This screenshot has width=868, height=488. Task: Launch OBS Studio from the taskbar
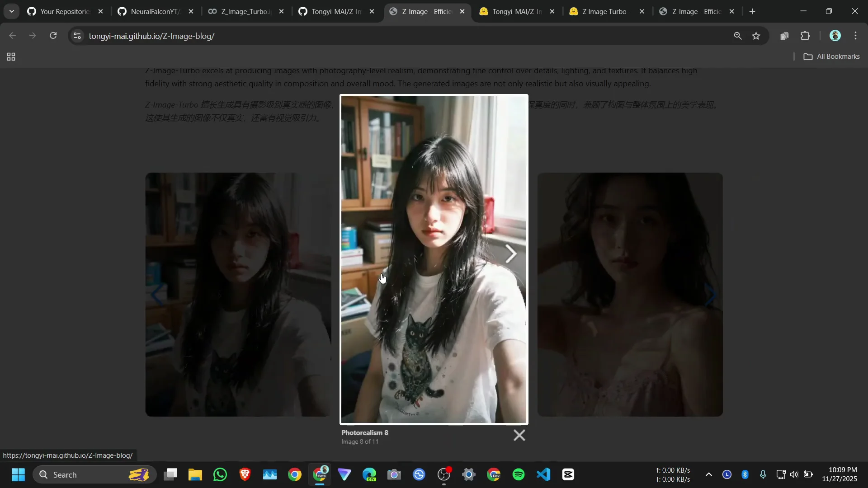click(444, 474)
